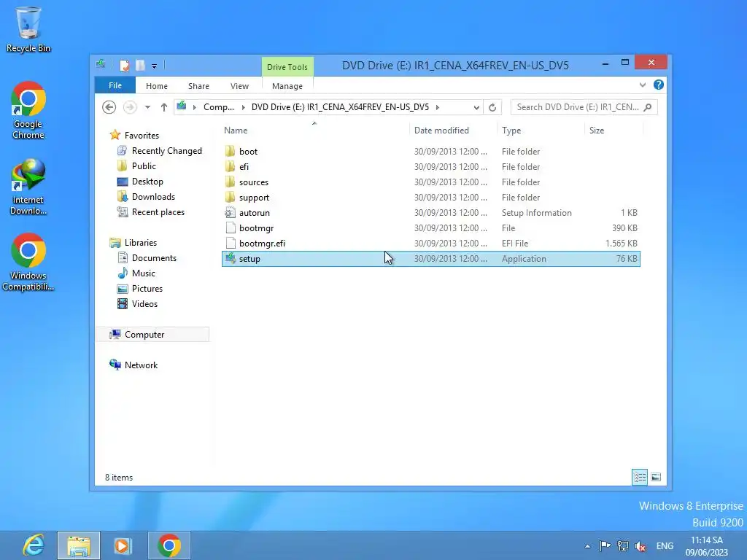Image resolution: width=747 pixels, height=560 pixels.
Task: Switch to the View ribbon tab
Action: click(x=239, y=86)
